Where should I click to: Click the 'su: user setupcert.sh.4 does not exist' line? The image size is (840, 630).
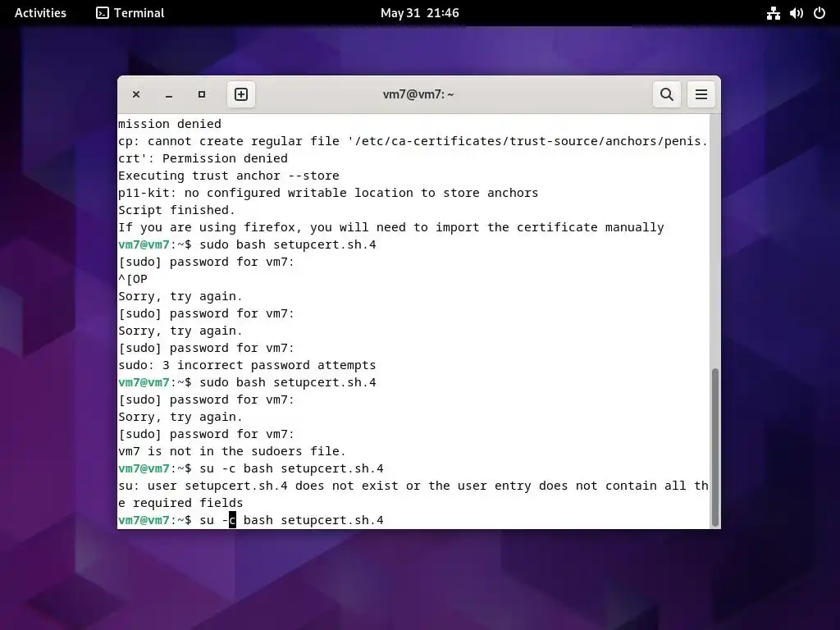[x=413, y=486]
